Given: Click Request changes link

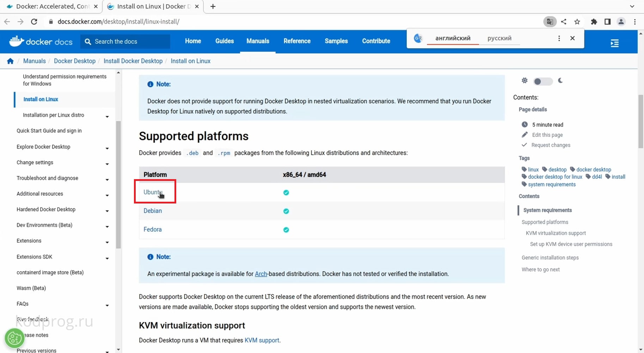Looking at the screenshot, I should click(x=551, y=145).
